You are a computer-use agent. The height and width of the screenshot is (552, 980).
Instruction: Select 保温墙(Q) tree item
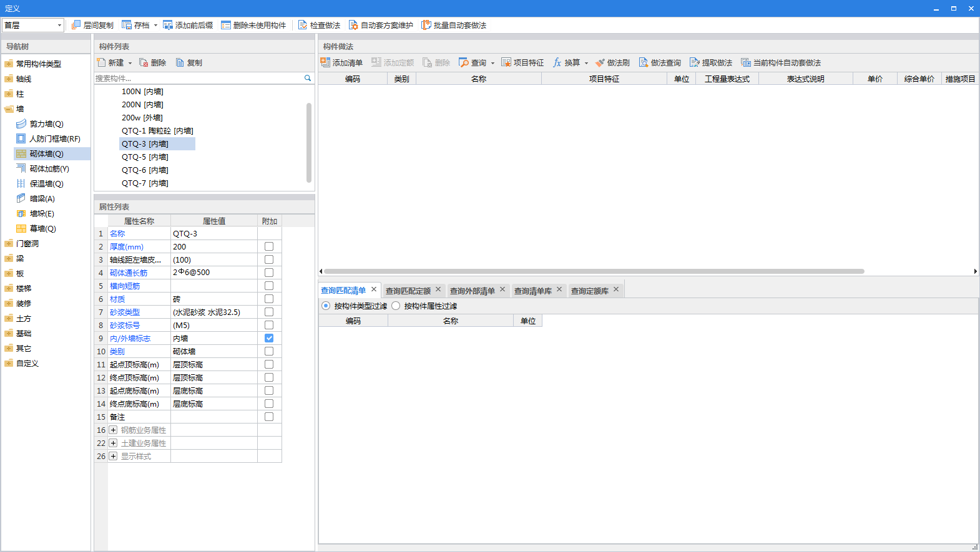[x=46, y=183]
